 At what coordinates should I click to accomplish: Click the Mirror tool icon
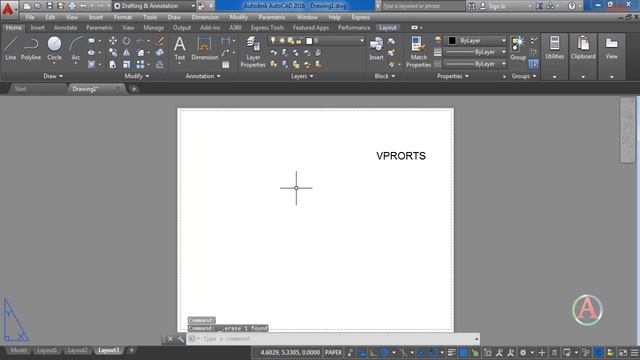coord(127,53)
